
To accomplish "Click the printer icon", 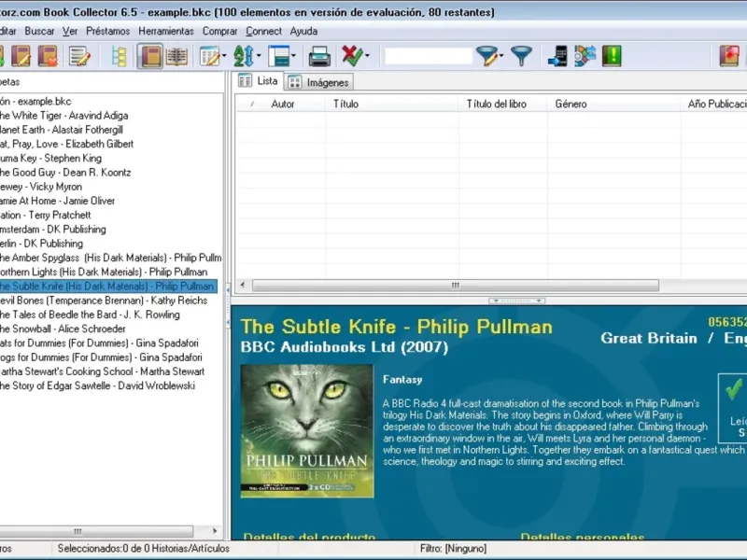I will tap(319, 56).
